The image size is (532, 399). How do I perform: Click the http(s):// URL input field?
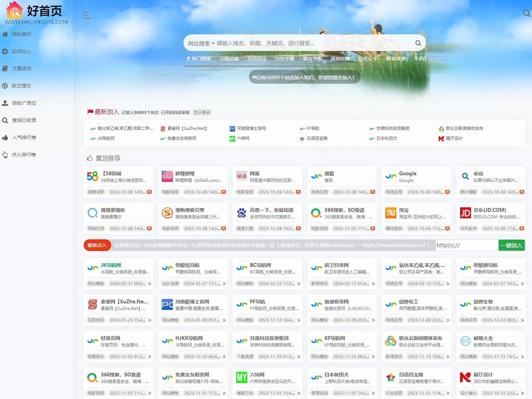click(x=467, y=245)
